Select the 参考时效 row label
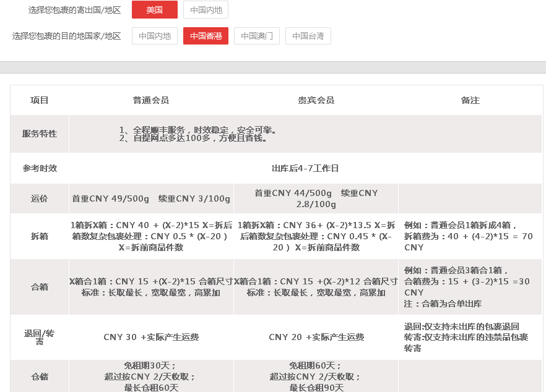This screenshot has height=392, width=546. pyautogui.click(x=40, y=168)
